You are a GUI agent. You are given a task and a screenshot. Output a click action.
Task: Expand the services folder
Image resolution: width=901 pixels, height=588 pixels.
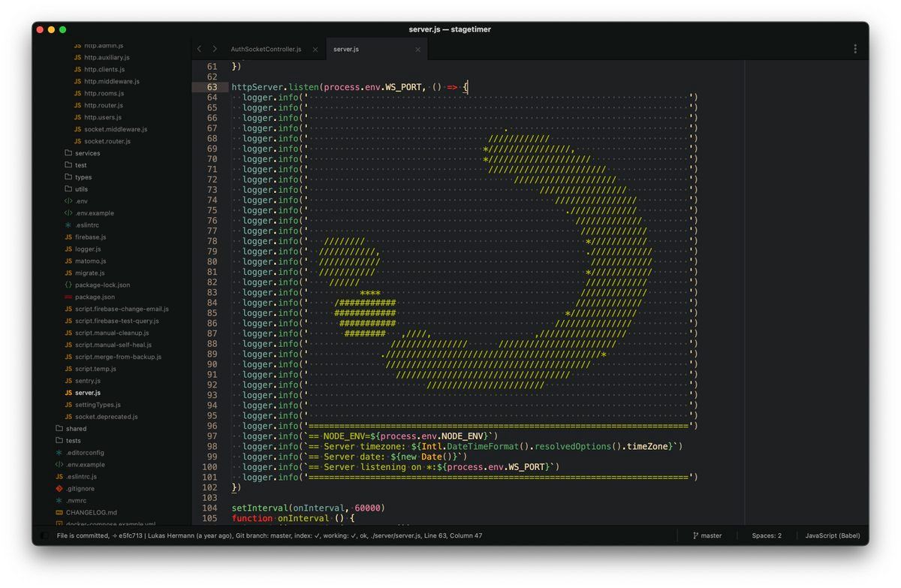pos(87,153)
